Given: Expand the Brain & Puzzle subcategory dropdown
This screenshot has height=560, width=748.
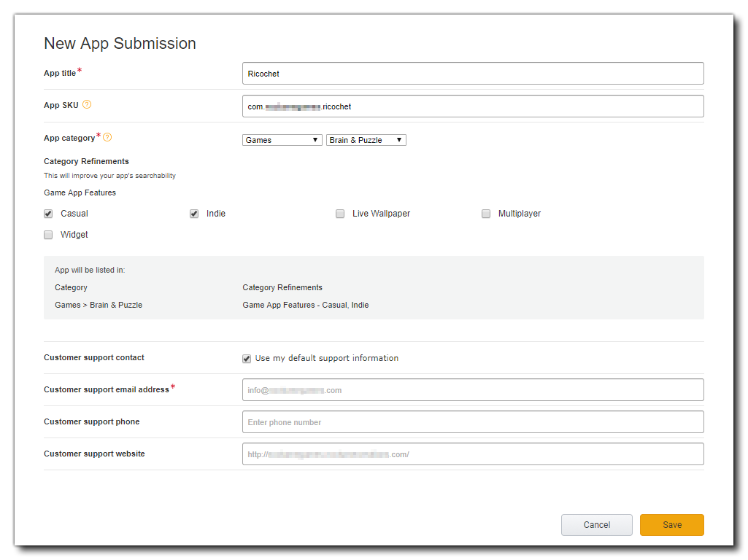Looking at the screenshot, I should 366,140.
